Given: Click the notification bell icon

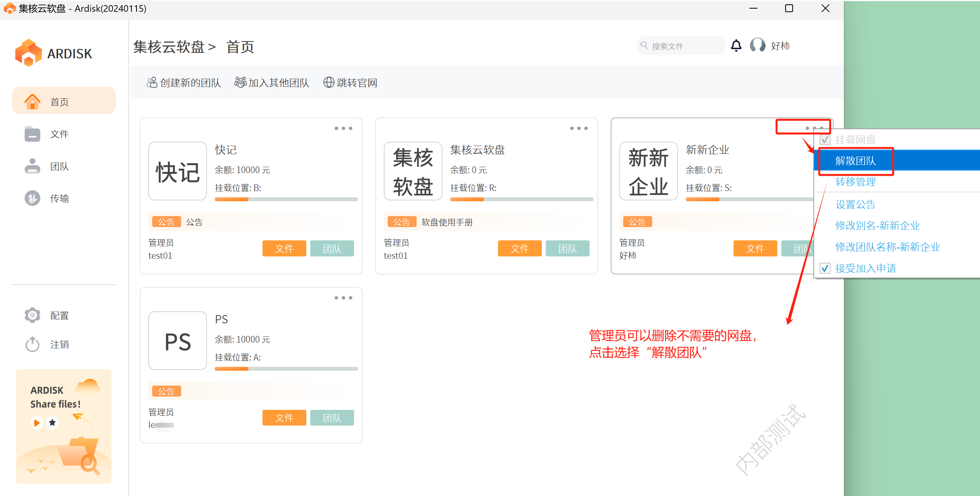Looking at the screenshot, I should [x=736, y=46].
